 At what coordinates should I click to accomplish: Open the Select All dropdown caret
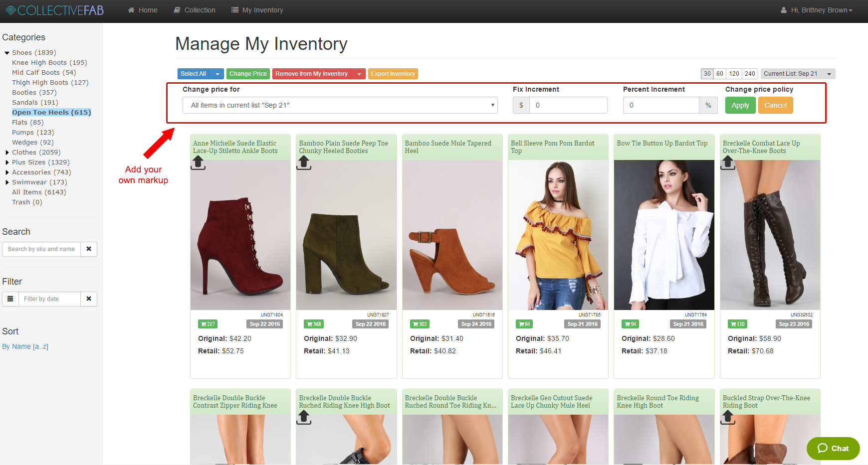tap(217, 74)
